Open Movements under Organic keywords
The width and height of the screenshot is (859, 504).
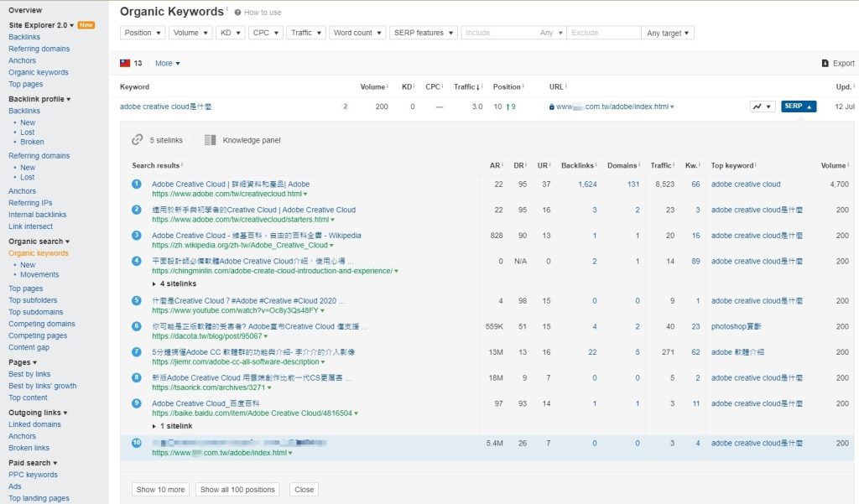click(x=39, y=274)
